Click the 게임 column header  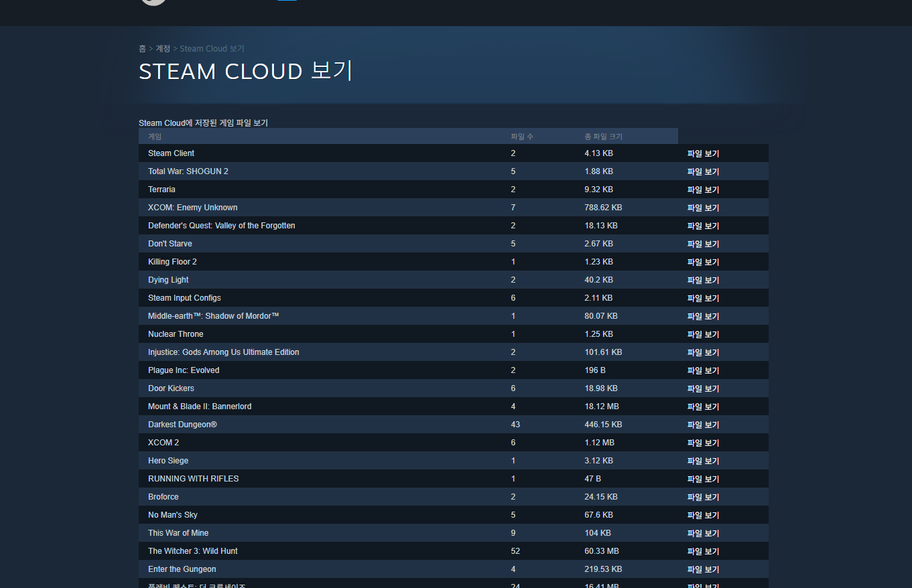point(155,137)
